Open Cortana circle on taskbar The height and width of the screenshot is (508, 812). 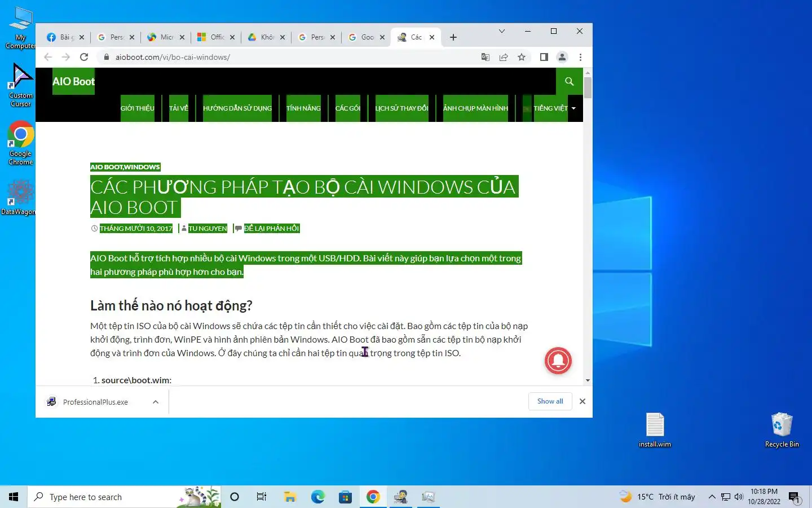235,497
